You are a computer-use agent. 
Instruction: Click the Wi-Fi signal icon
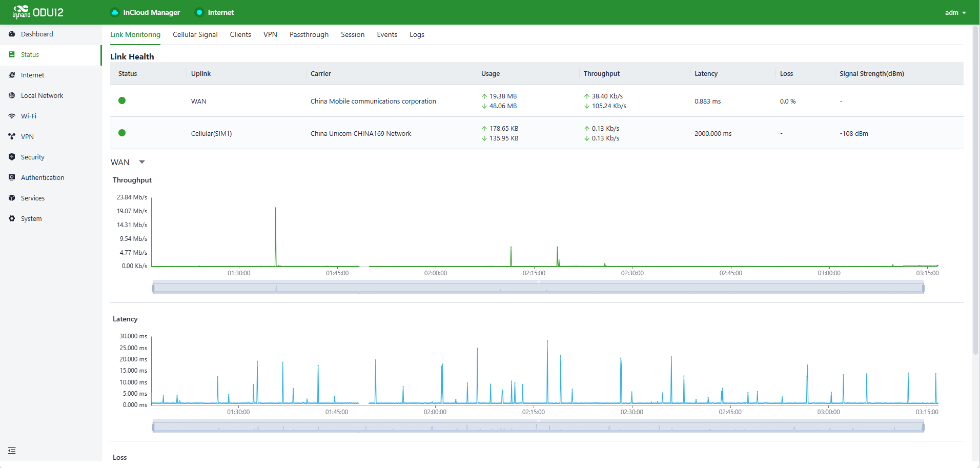point(12,116)
